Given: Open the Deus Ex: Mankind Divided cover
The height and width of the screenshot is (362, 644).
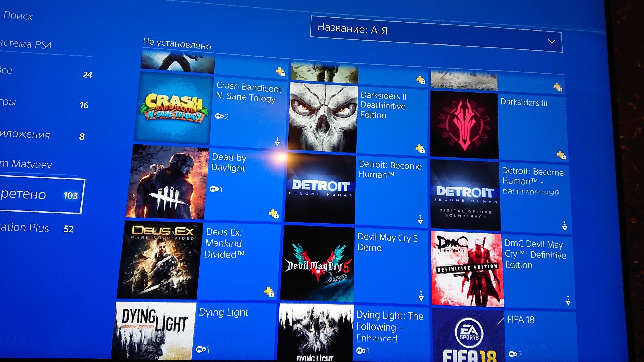Looking at the screenshot, I should click(x=160, y=260).
